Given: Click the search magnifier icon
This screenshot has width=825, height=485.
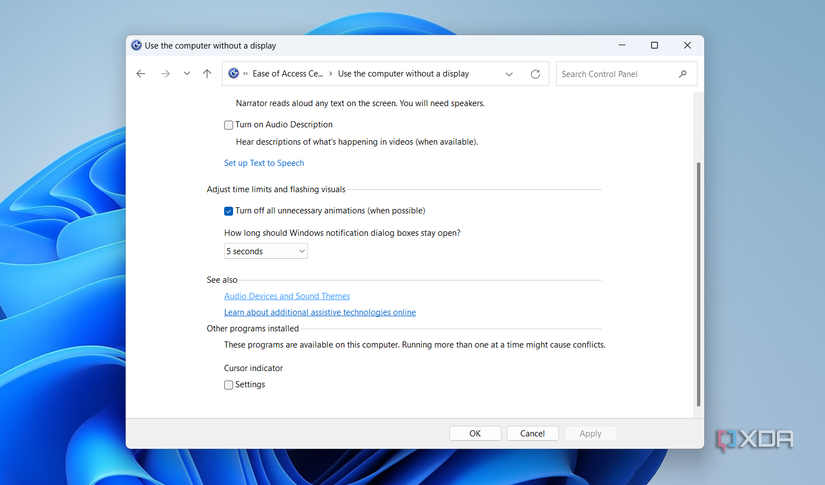Looking at the screenshot, I should [683, 74].
